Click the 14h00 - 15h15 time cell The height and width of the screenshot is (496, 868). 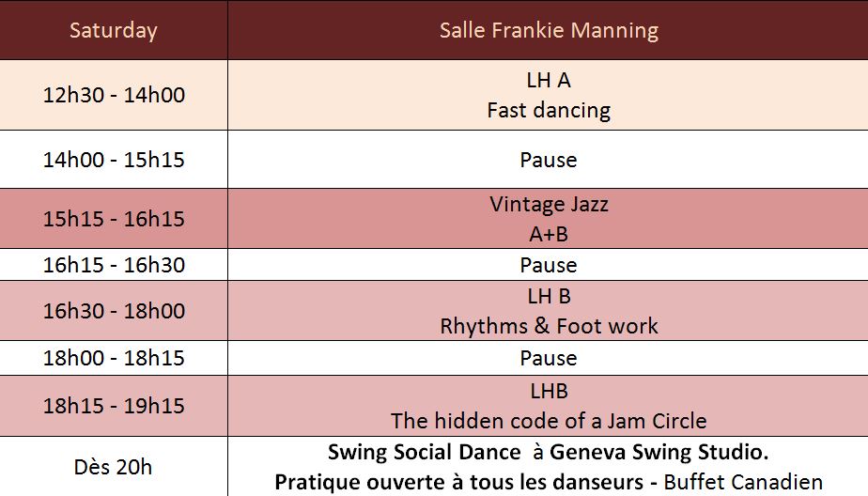(114, 160)
